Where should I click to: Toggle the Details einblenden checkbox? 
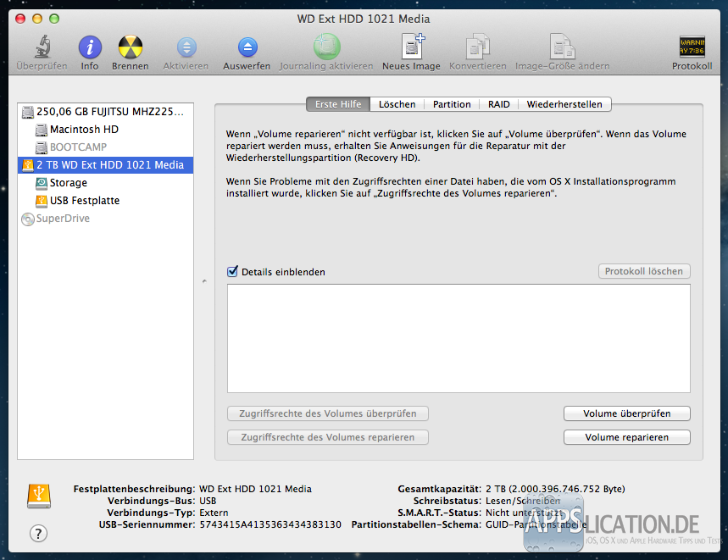233,271
